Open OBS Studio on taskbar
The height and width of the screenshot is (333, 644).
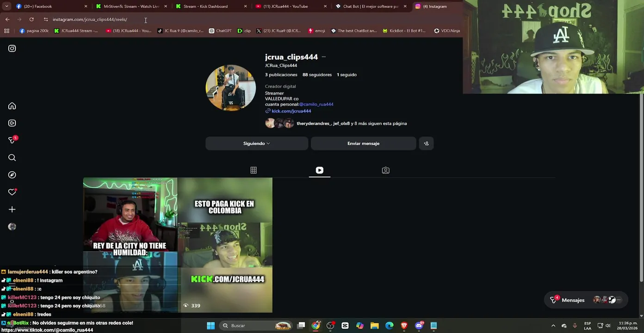click(330, 326)
